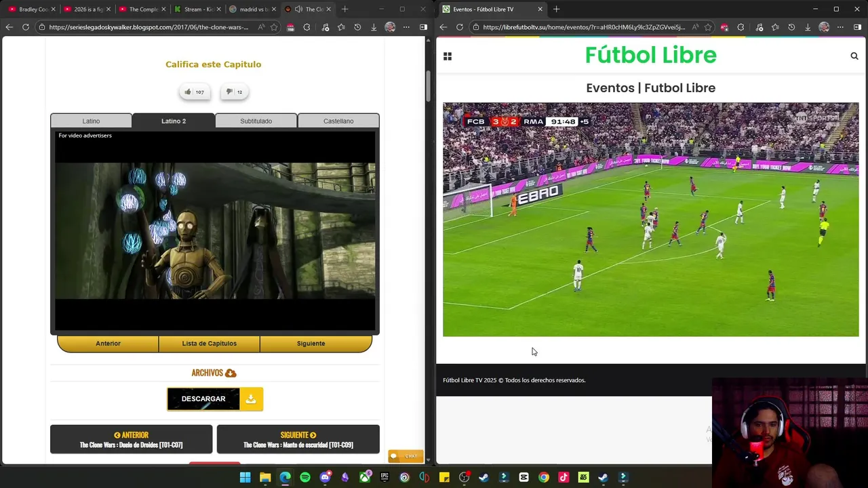The height and width of the screenshot is (488, 868).
Task: Go to next episode Manto de oscuridad
Action: (298, 439)
